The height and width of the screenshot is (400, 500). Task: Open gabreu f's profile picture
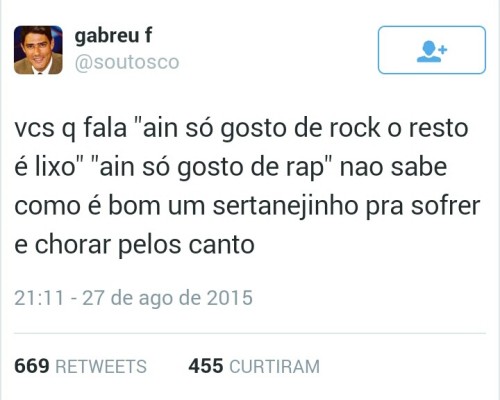pyautogui.click(x=38, y=50)
